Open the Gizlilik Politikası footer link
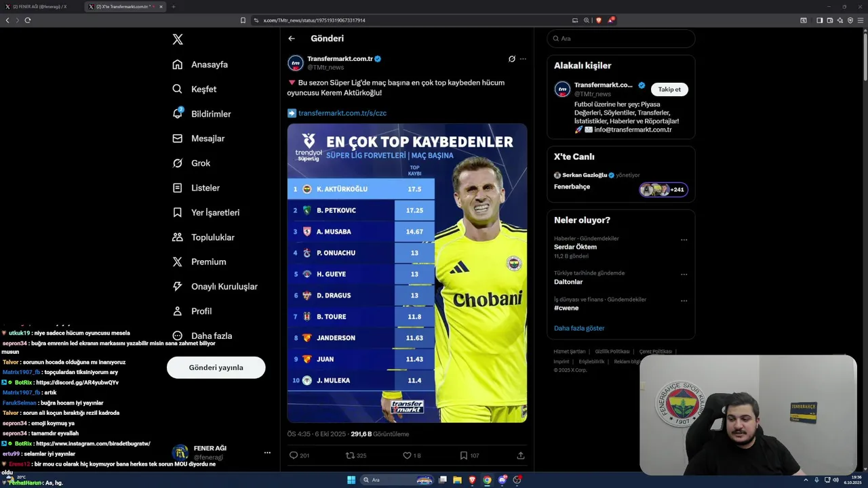 pyautogui.click(x=612, y=352)
